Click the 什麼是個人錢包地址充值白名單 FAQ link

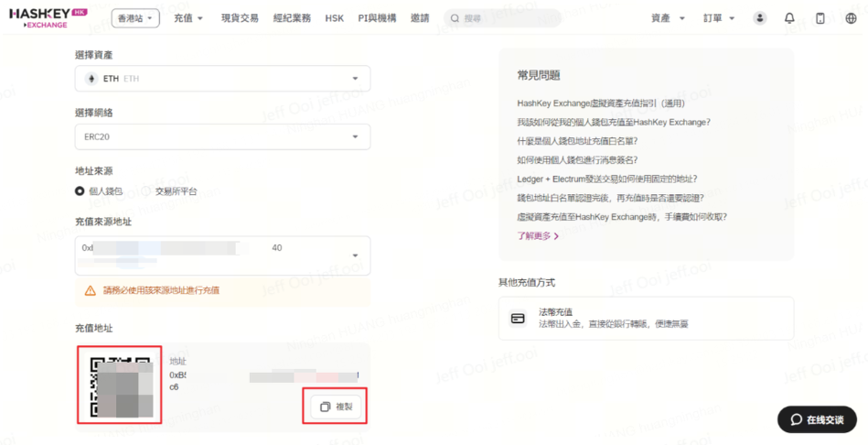coord(577,141)
